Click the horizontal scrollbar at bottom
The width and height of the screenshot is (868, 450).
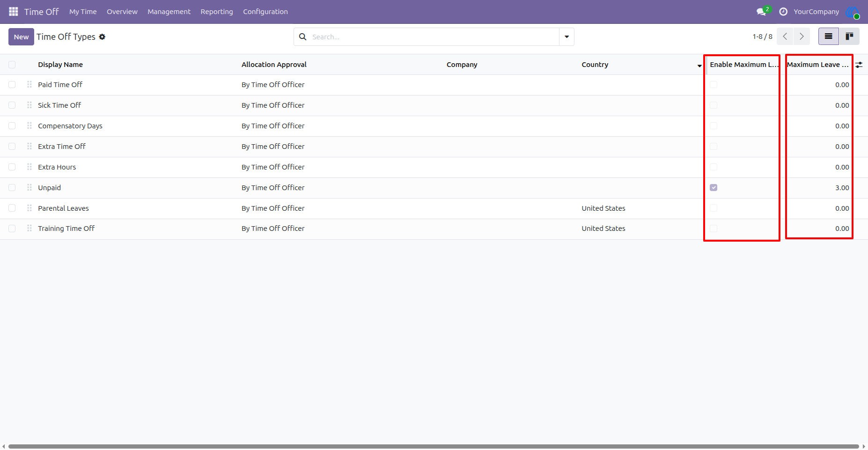click(434, 446)
